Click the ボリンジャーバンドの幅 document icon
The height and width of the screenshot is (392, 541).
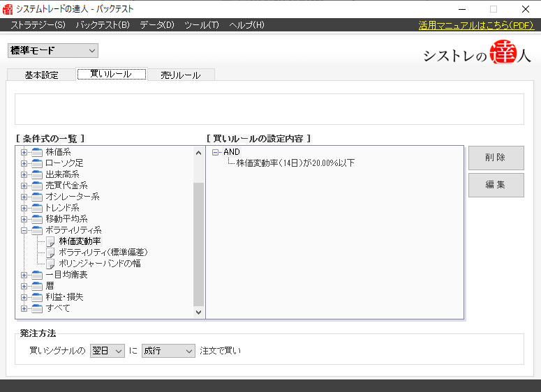50,264
